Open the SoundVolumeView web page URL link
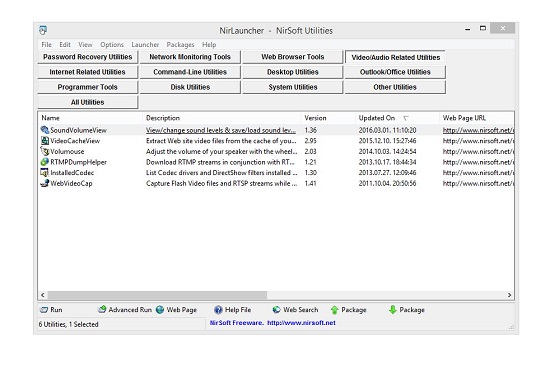This screenshot has height=372, width=550. pyautogui.click(x=478, y=130)
